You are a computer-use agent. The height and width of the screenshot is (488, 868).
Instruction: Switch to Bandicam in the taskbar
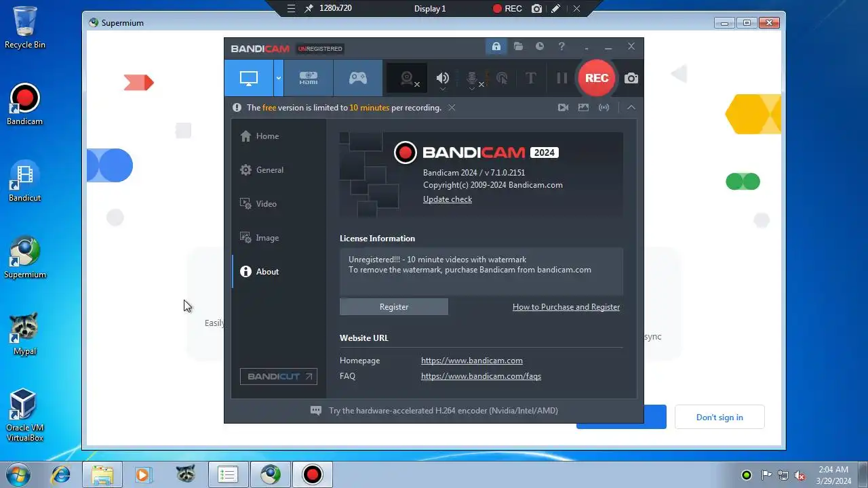(313, 474)
